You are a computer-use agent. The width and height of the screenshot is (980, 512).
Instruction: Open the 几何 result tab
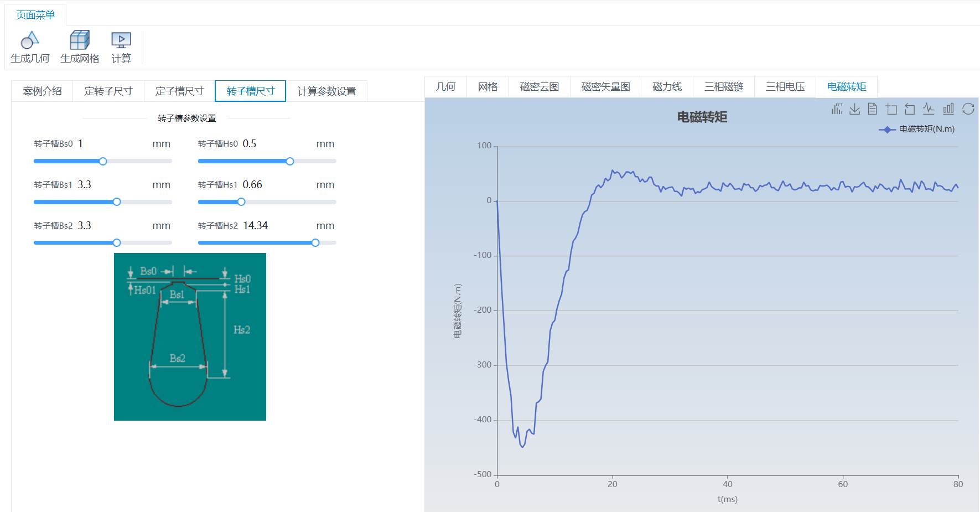point(445,87)
